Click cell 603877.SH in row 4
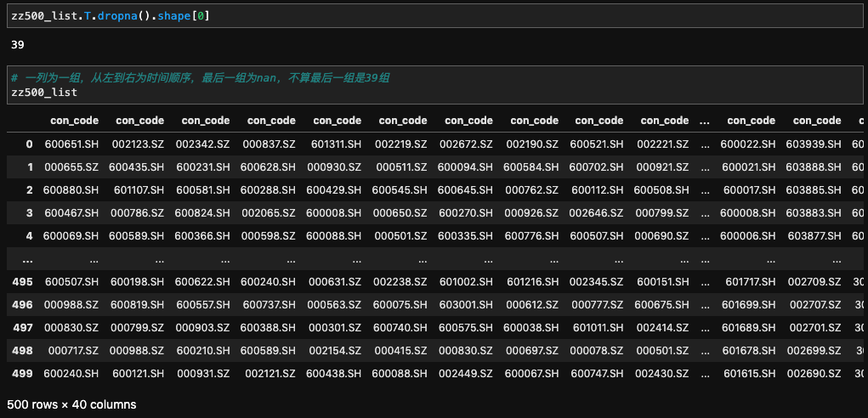Screen dimensions: 868x418 (x=814, y=235)
